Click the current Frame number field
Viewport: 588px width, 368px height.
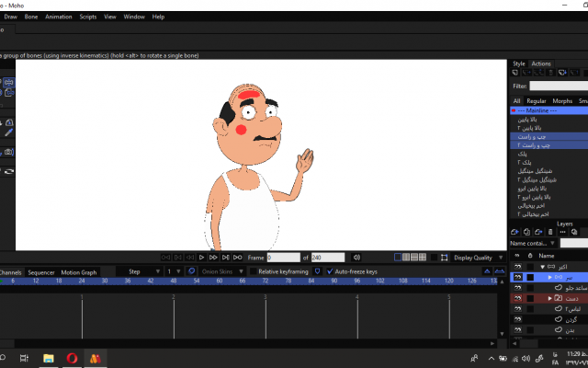click(x=284, y=258)
